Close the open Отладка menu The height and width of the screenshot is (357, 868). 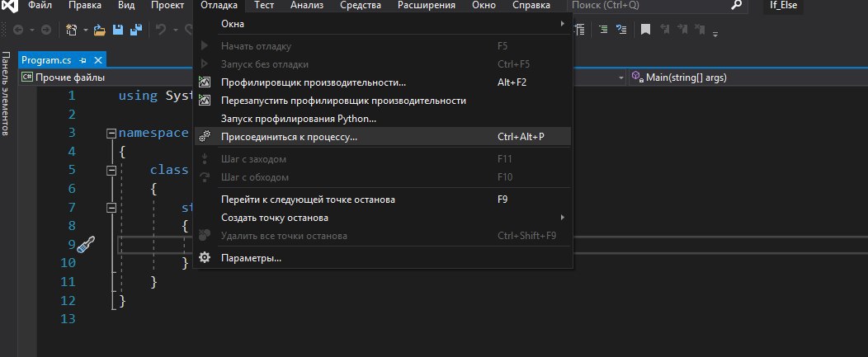point(219,6)
